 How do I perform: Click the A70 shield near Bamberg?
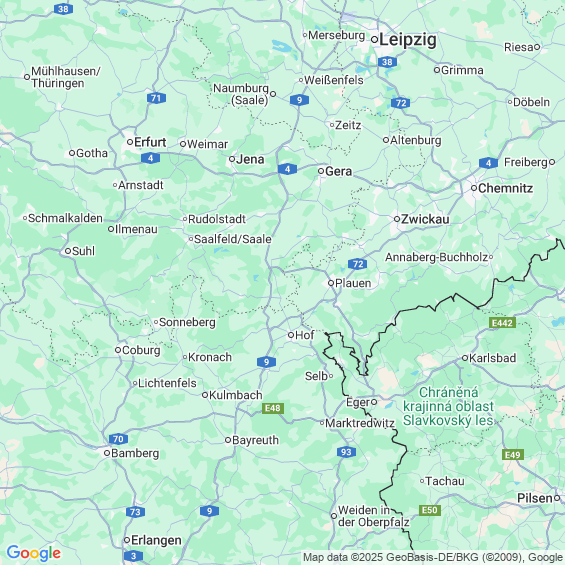coord(118,439)
